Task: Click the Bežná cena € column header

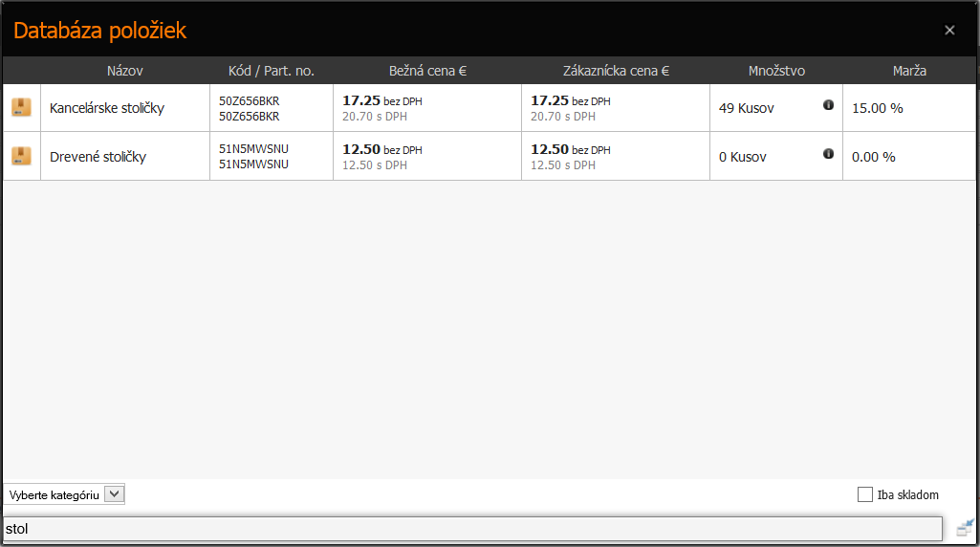Action: 427,71
